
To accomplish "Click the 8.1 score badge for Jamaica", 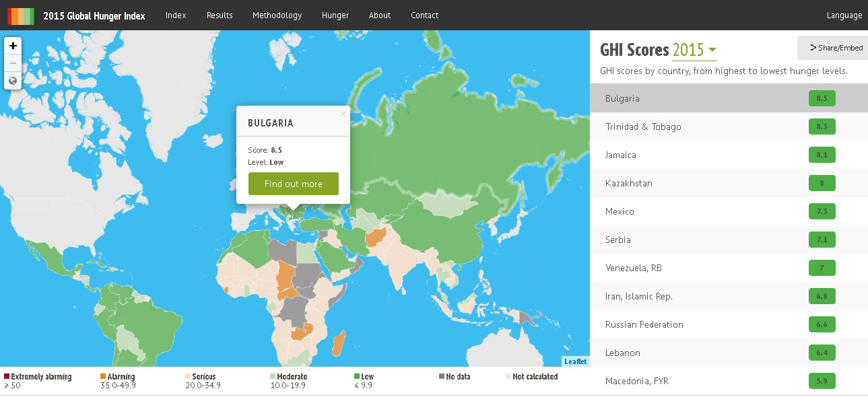I will pyautogui.click(x=822, y=155).
